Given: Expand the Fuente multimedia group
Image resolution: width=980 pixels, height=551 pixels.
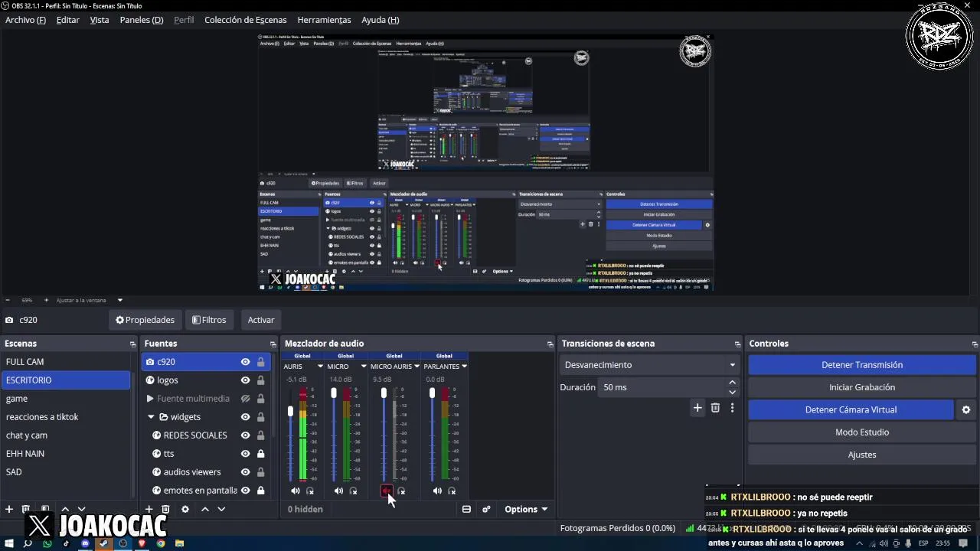Looking at the screenshot, I should (150, 399).
